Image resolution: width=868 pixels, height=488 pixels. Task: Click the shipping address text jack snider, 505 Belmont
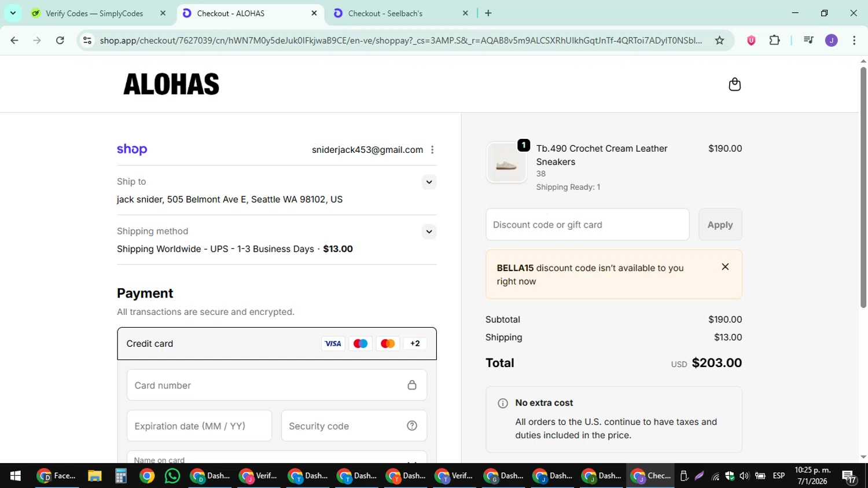coord(230,199)
